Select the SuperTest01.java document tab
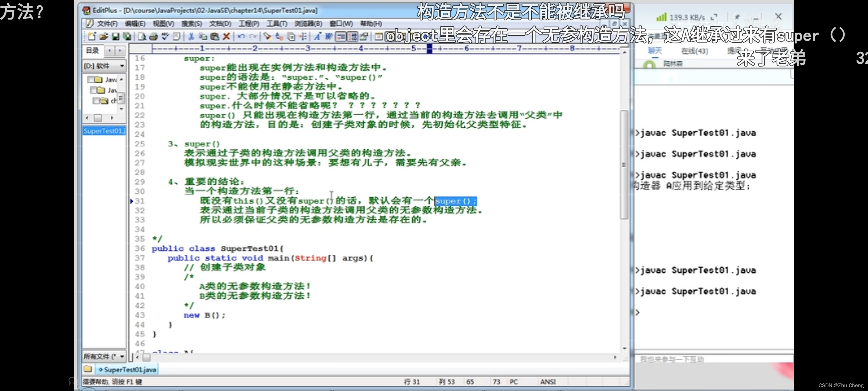 coord(127,369)
